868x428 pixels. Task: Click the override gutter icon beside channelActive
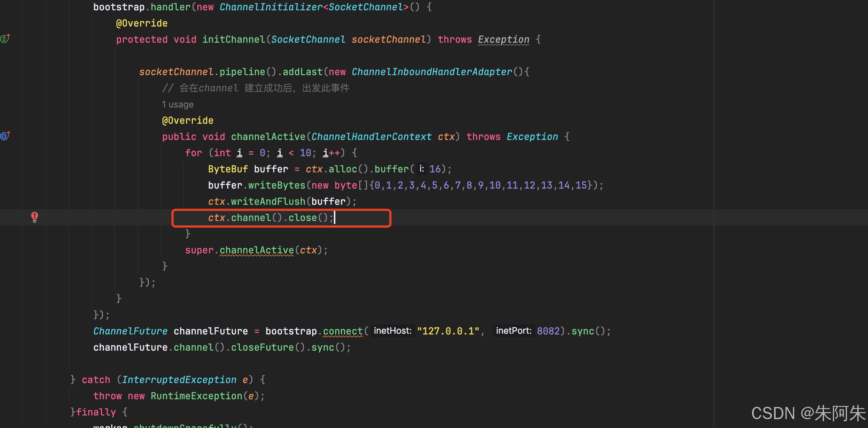click(x=5, y=136)
